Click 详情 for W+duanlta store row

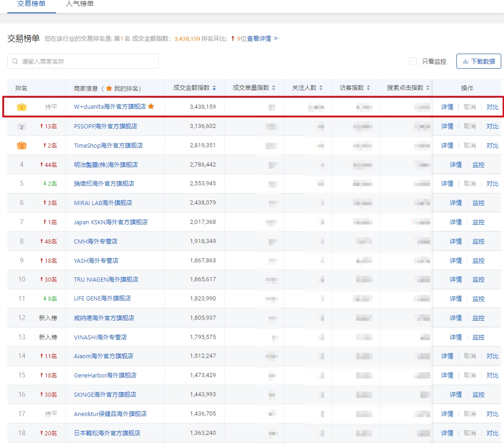point(447,107)
